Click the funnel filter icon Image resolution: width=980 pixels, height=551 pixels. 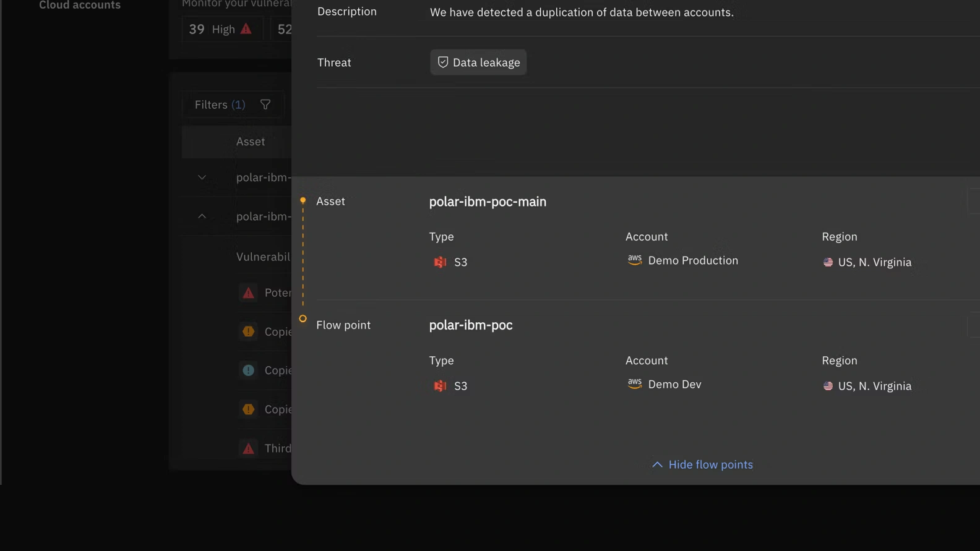[x=265, y=105]
